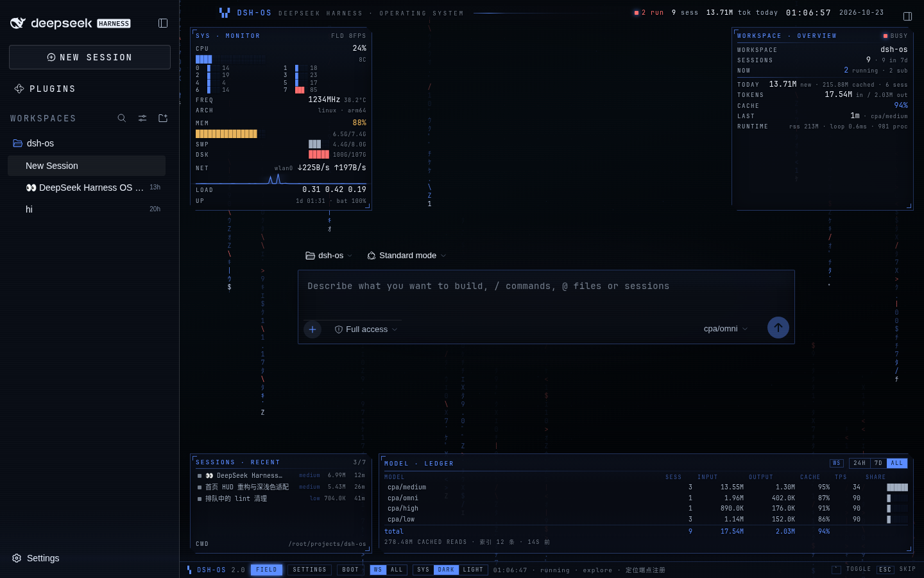Open DeepSeek Harness row in Sessions Recent
Screen dimensions: 924x578
[x=281, y=476]
